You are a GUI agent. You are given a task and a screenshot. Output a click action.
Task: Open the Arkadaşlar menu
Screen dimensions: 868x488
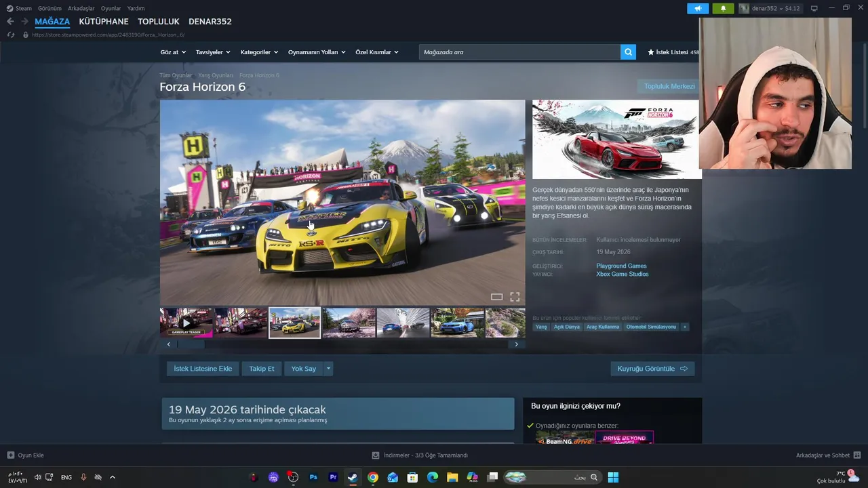pos(81,8)
